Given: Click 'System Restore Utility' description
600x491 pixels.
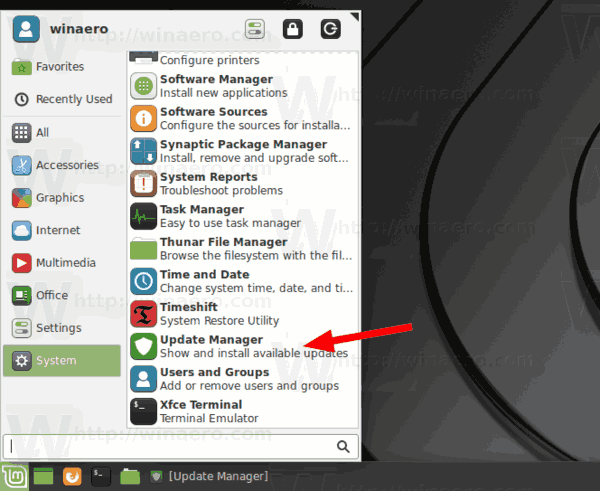Looking at the screenshot, I should (x=220, y=321).
